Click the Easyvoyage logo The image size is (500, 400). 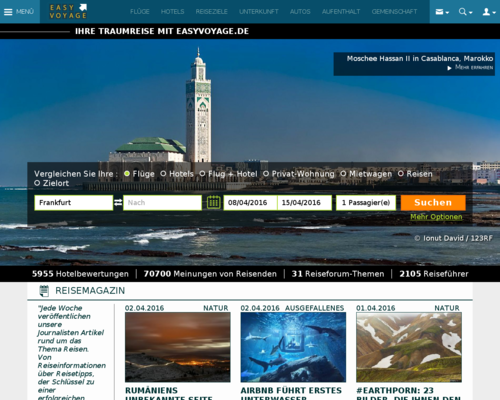coord(68,12)
